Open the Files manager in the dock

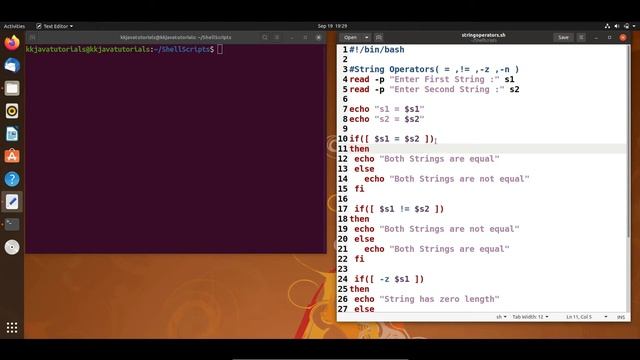[12, 88]
